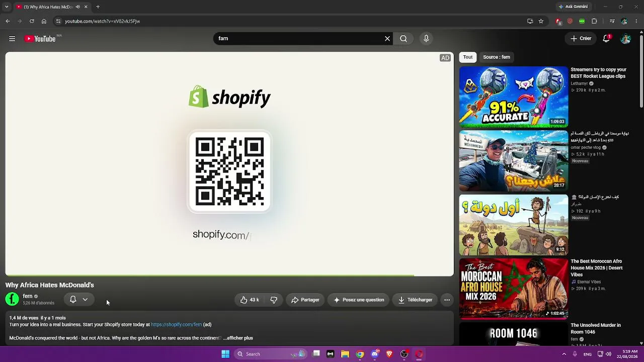Open 'The Unsolved Murder in Room 1046' title

pos(596,329)
